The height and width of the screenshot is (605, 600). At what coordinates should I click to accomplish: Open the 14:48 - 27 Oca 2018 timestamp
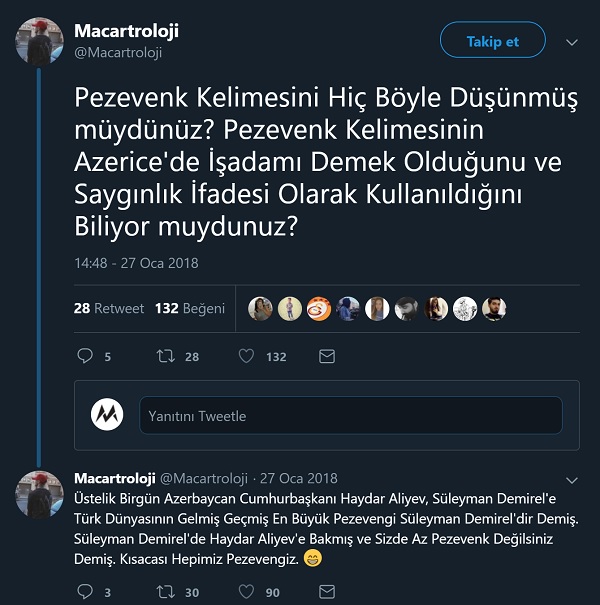click(x=136, y=263)
